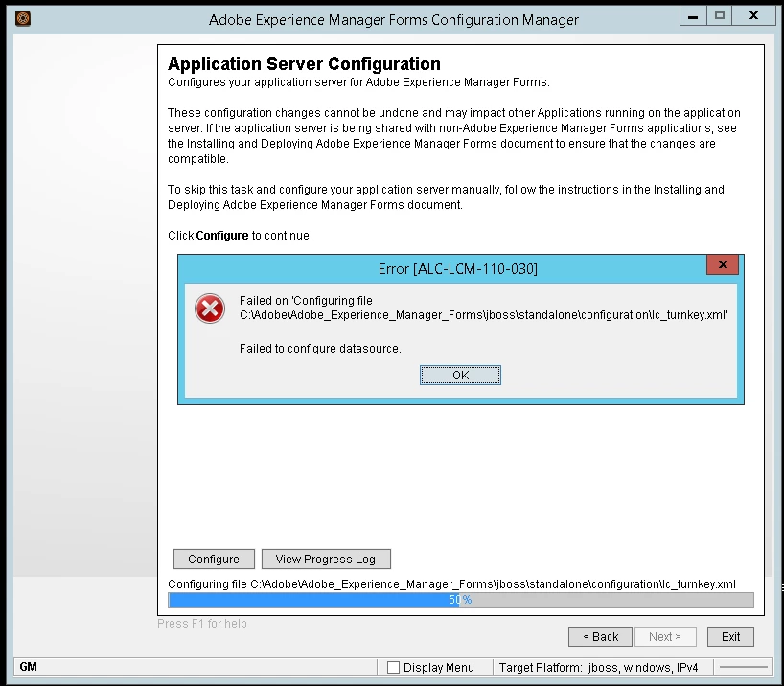Click the status bar indicator at far right
The width and height of the screenshot is (784, 686).
tap(744, 667)
